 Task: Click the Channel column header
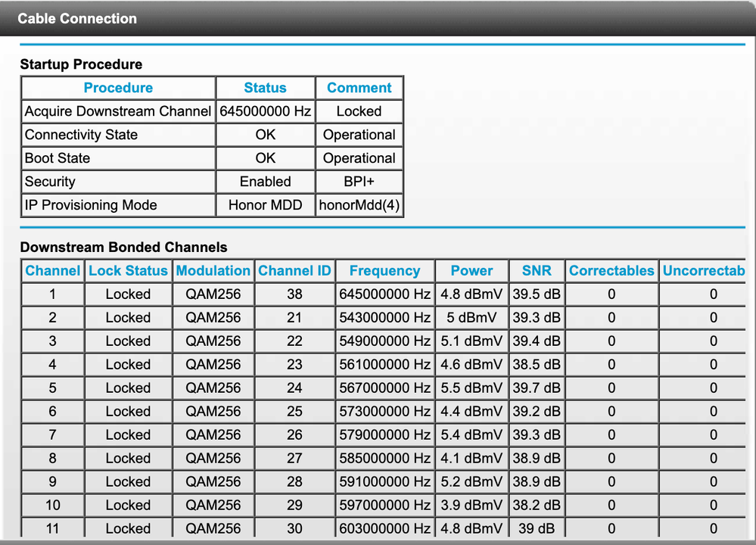(x=52, y=270)
